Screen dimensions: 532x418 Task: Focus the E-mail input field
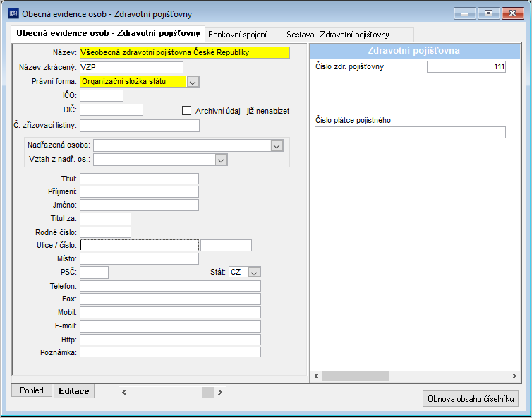point(170,326)
